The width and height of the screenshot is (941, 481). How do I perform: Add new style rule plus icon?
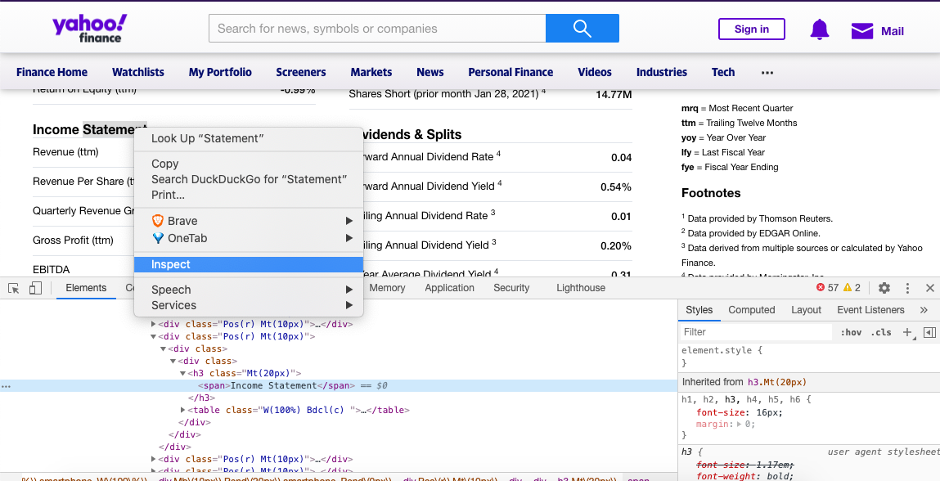pos(907,332)
